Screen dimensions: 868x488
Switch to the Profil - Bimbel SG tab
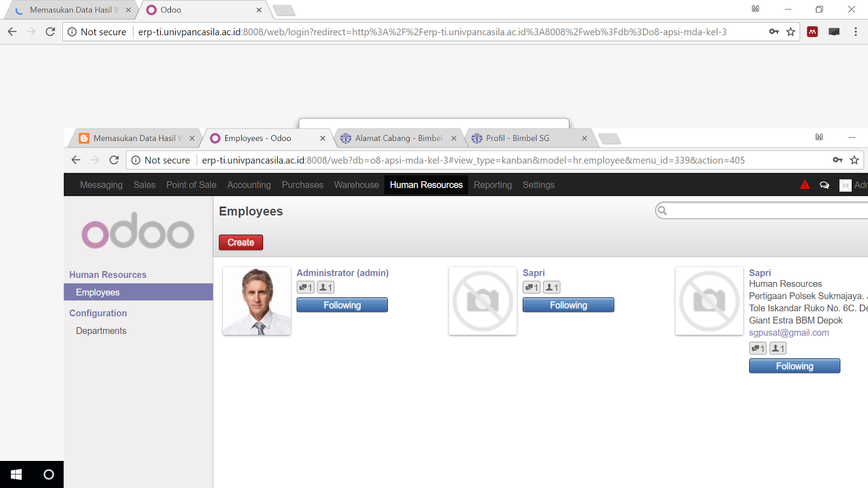(x=528, y=138)
